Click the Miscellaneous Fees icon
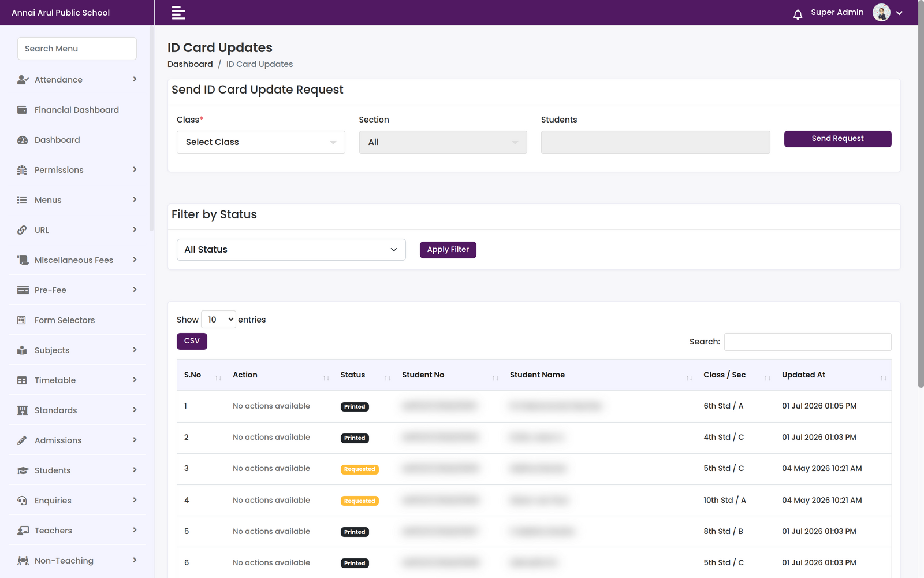This screenshot has height=578, width=924. coord(23,260)
